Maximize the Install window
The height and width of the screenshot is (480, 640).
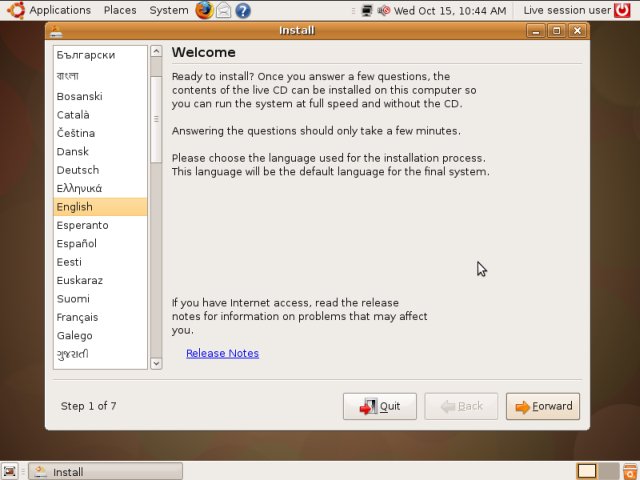click(x=556, y=31)
